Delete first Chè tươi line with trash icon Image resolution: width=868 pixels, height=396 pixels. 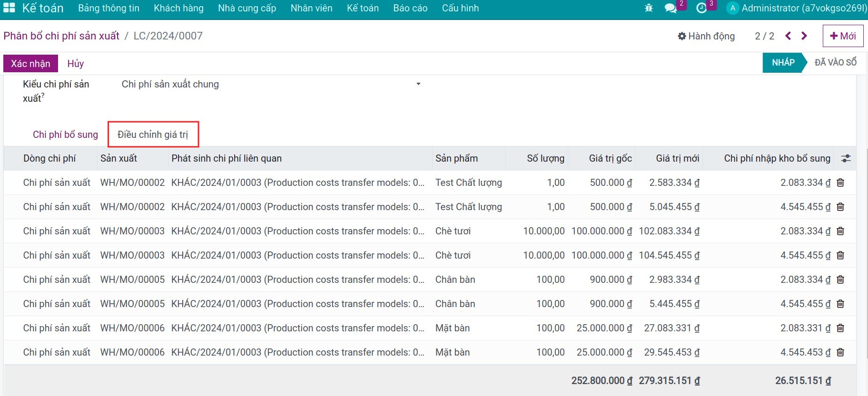click(840, 231)
